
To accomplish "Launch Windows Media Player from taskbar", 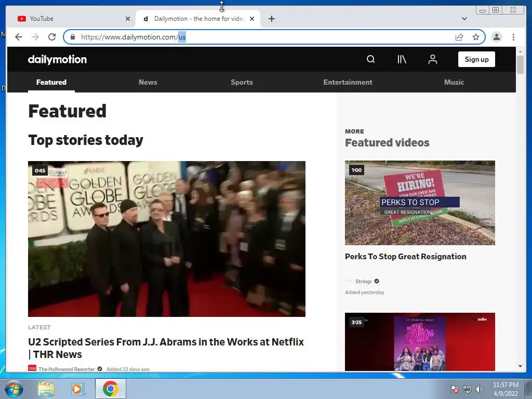I will 77,389.
